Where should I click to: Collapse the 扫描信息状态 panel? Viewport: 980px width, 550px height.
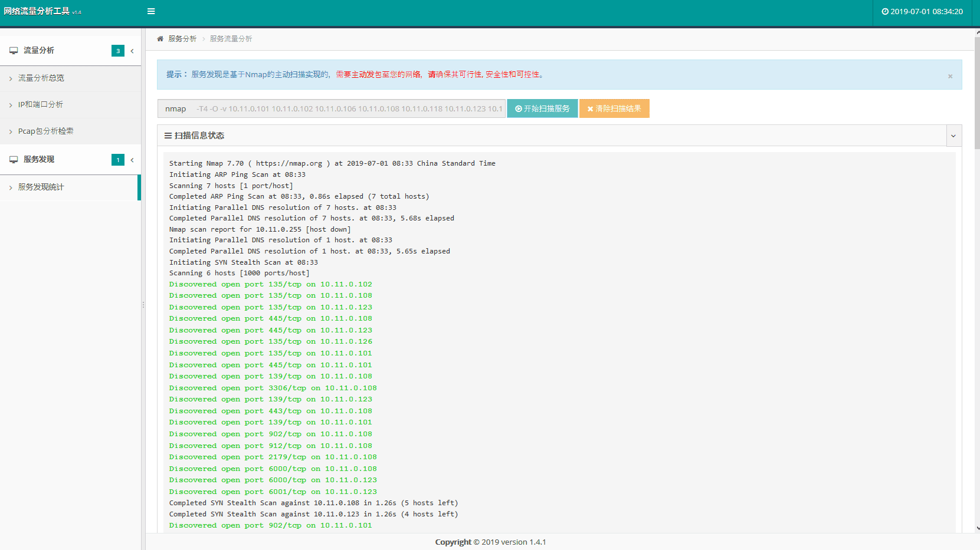[953, 136]
